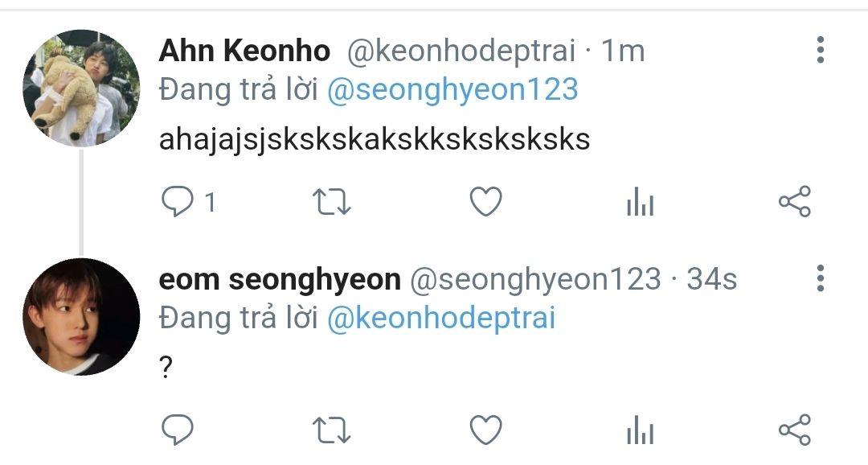Share eom seonghyeon's tweet
868x465 pixels.
pos(795,430)
